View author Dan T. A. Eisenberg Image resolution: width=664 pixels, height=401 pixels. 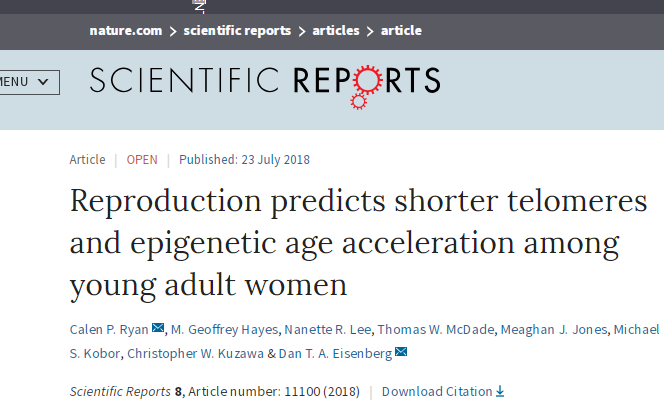click(x=335, y=354)
